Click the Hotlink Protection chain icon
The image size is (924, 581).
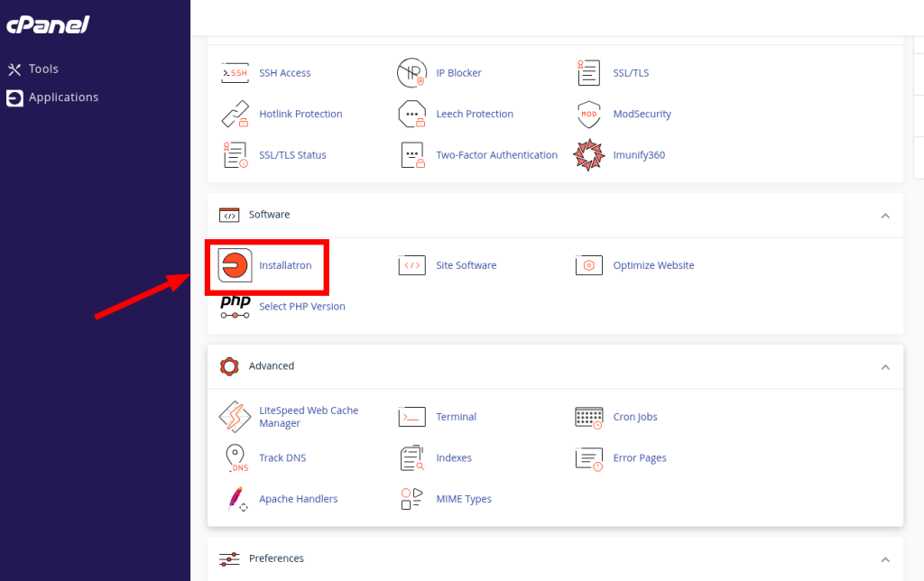[x=235, y=115]
